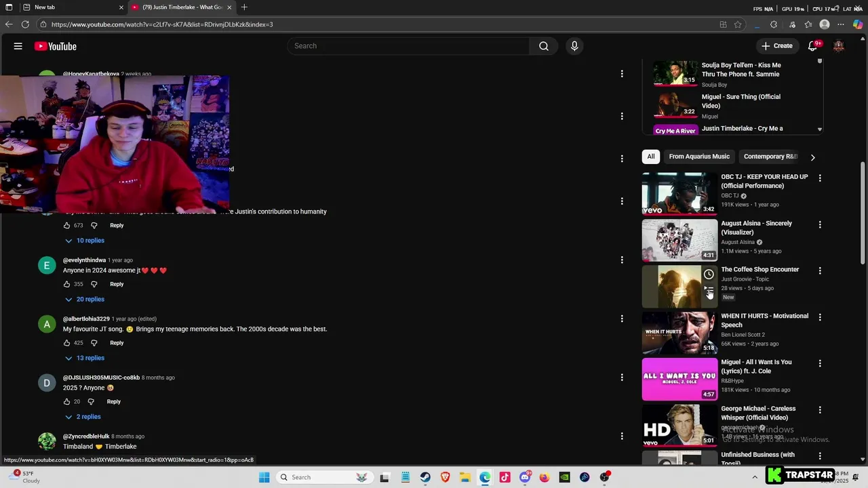This screenshot has height=488, width=868.
Task: Dislike the 2025 ? Anyone comment
Action: (x=91, y=401)
